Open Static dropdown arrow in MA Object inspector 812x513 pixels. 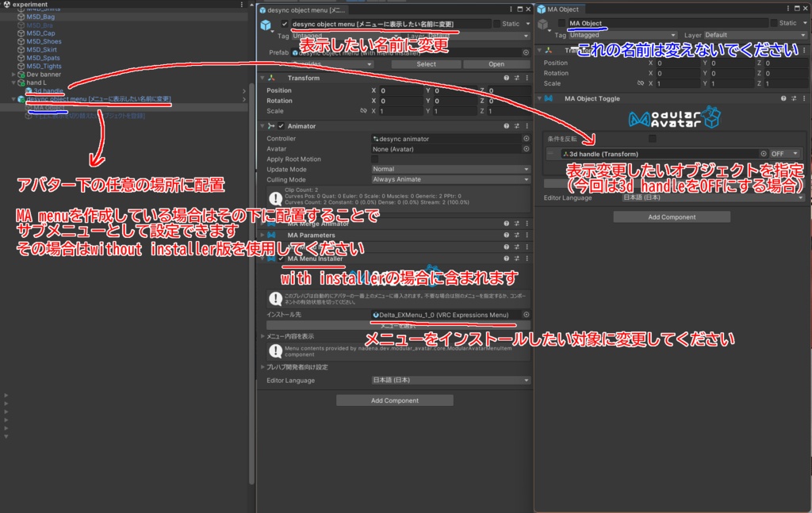[x=806, y=23]
